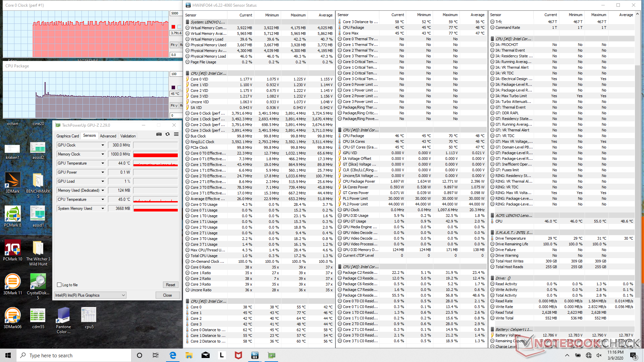This screenshot has height=362, width=644.
Task: Click the Reset button in GPU-Z
Action: 170,285
